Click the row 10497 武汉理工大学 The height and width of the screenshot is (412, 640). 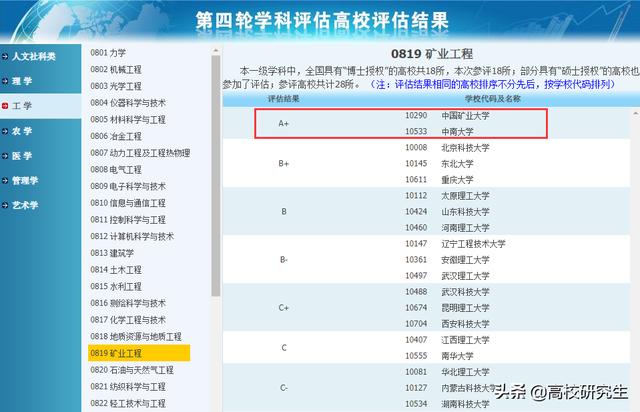[447, 276]
